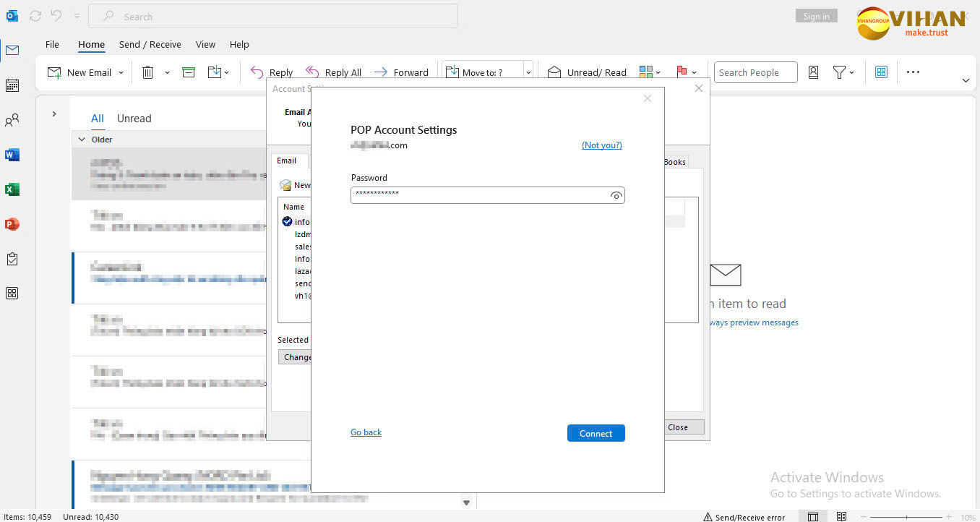Click the Archive icon in the ribbon
The image size is (980, 522).
point(189,72)
